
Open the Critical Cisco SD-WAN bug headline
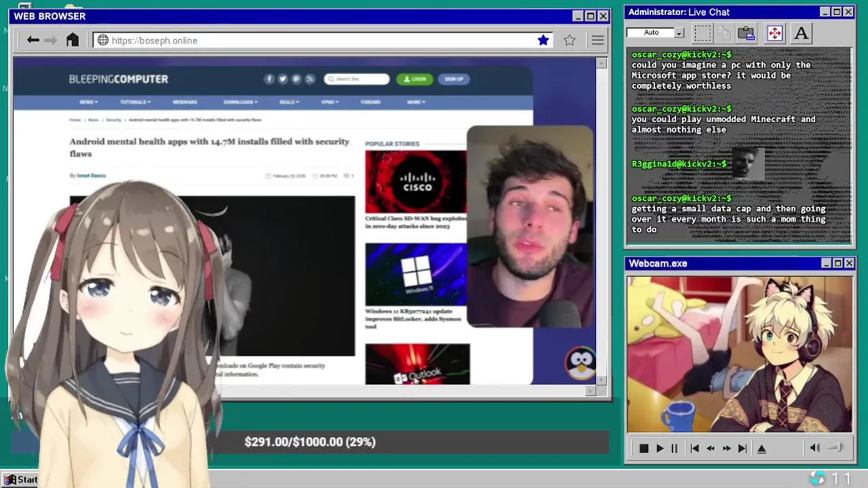[x=416, y=222]
